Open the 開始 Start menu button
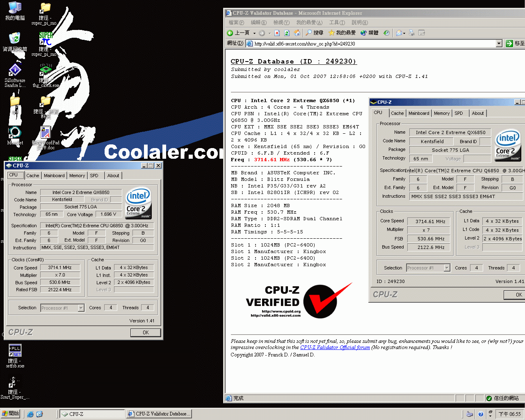 (x=11, y=414)
